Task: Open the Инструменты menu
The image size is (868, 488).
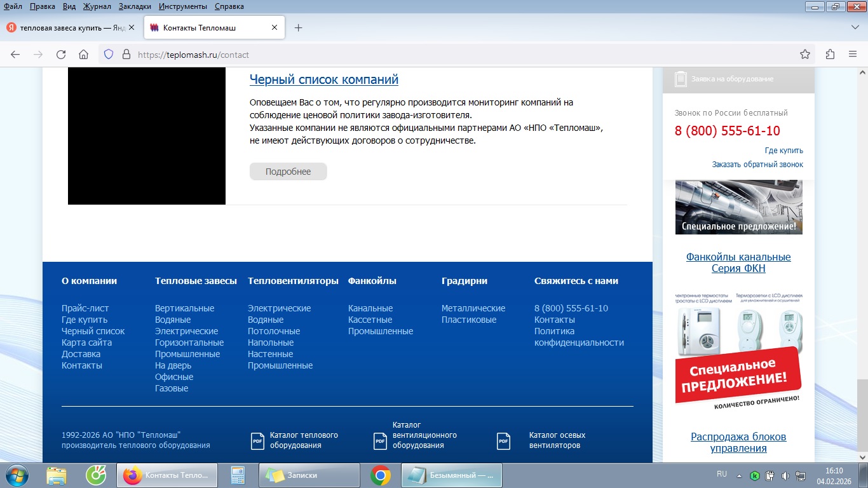Action: 183,6
